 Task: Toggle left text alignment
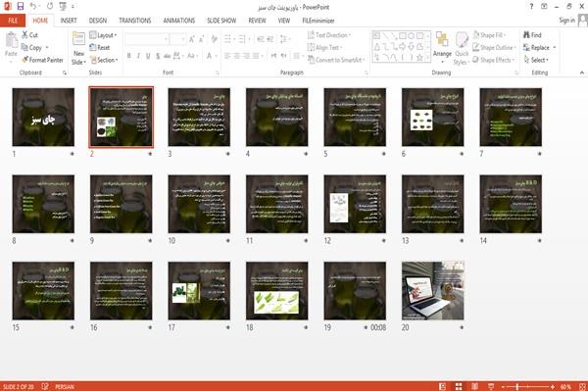(x=227, y=56)
